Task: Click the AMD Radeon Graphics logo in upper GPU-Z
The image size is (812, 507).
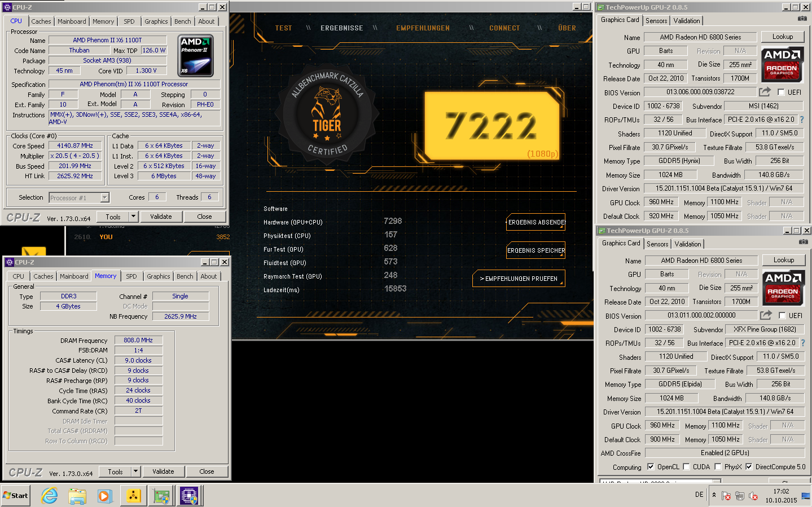Action: [782, 64]
